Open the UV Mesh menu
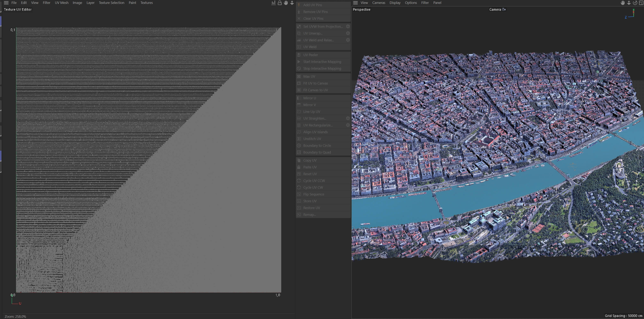644x319 pixels. coord(62,3)
